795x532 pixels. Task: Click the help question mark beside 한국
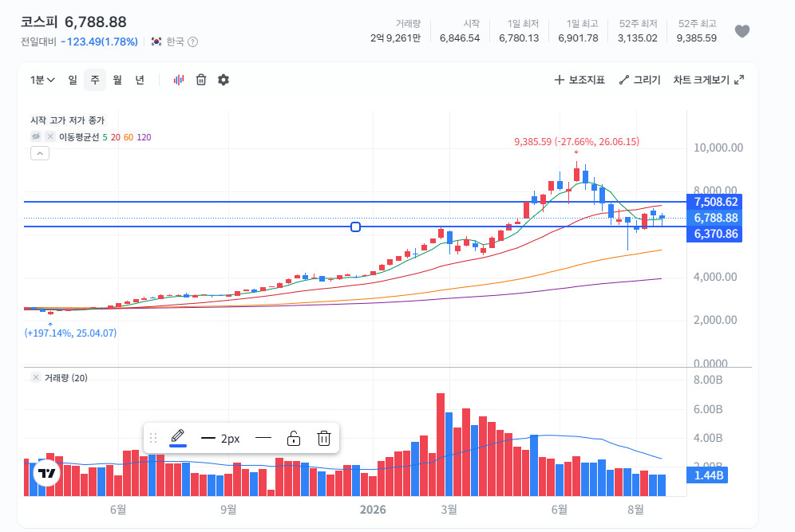(x=192, y=42)
